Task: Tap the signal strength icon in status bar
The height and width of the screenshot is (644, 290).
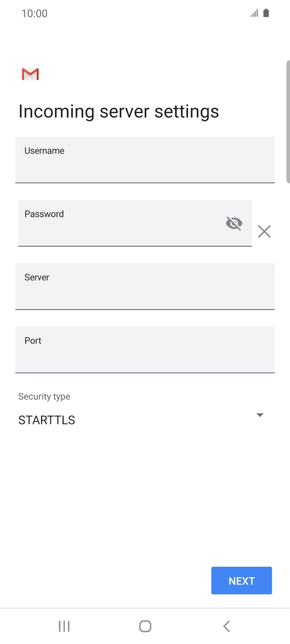Action: click(x=254, y=13)
